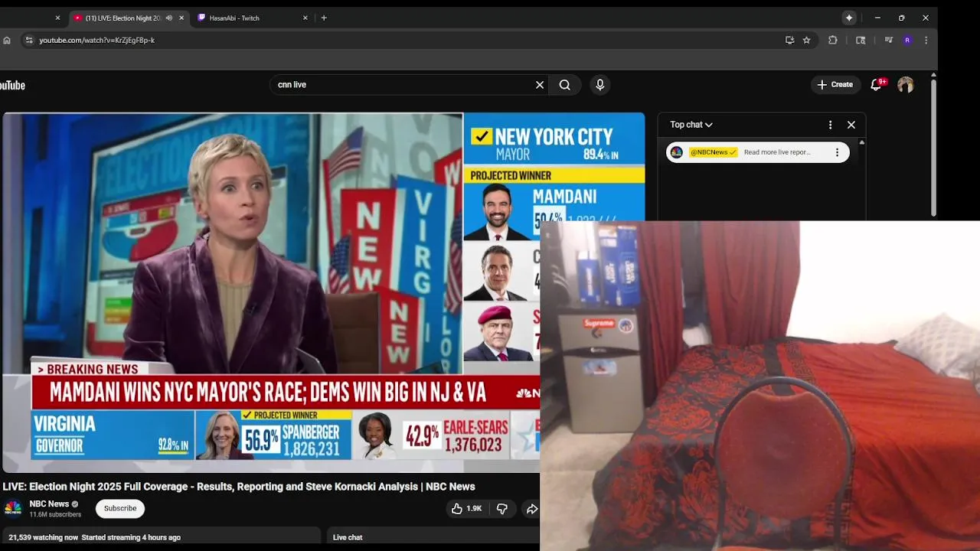Click the video title text

(239, 487)
